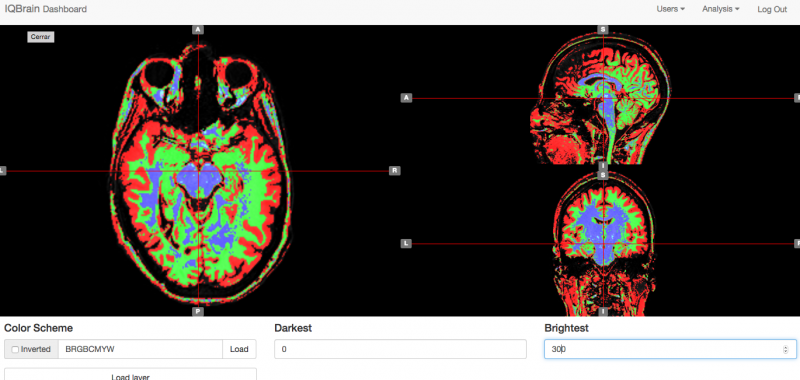The height and width of the screenshot is (380, 800).
Task: Click the R marker beside axial view
Action: click(x=394, y=170)
